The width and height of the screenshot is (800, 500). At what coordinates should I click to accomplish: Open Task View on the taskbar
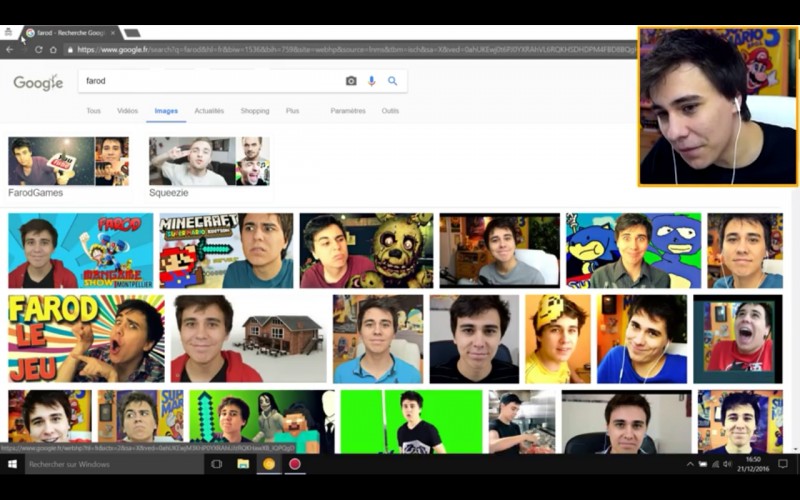coord(216,464)
